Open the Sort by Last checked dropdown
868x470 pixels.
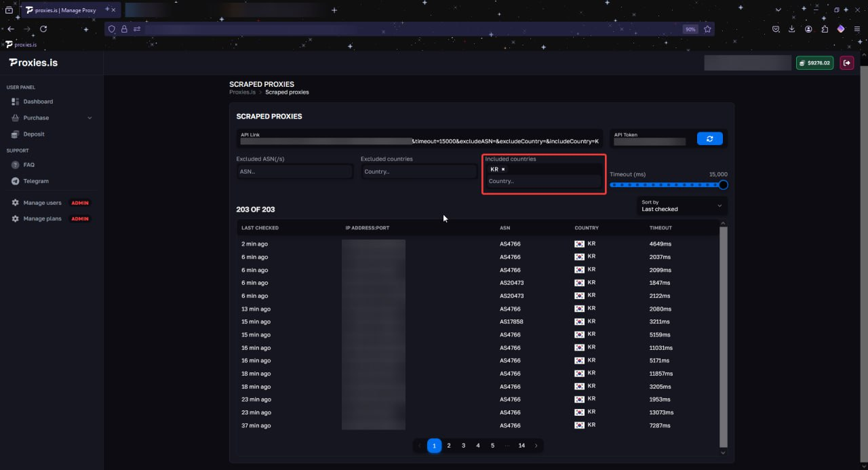[x=682, y=205]
